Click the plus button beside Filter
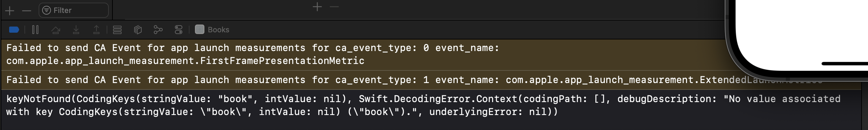This screenshot has width=868, height=130. coord(10,11)
